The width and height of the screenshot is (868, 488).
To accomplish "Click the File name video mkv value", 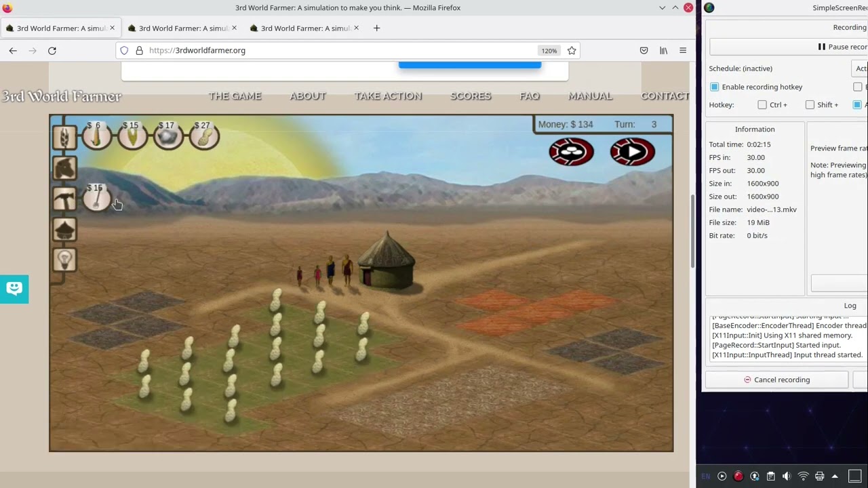I will [x=772, y=209].
